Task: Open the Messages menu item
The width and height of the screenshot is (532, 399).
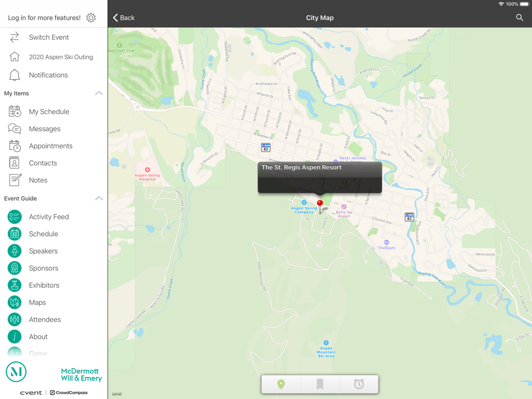Action: click(54, 129)
